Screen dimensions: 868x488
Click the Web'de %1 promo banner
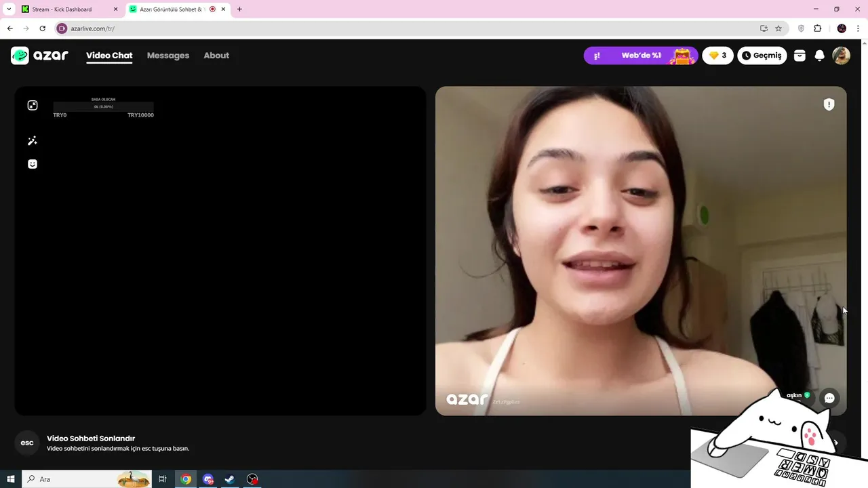pyautogui.click(x=640, y=56)
